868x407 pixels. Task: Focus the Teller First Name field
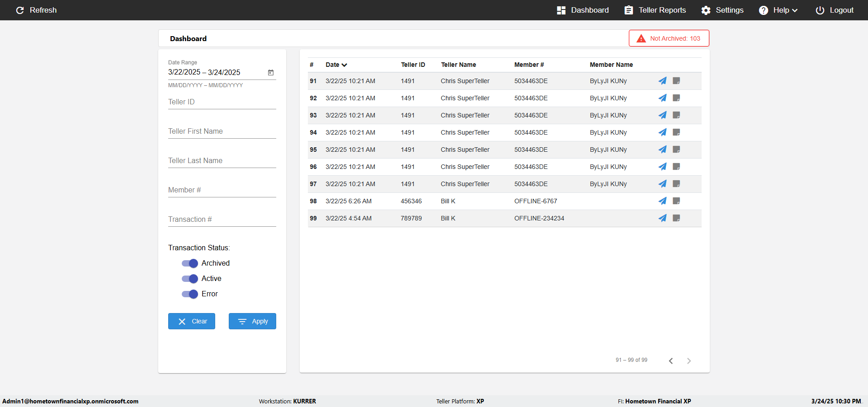pos(222,131)
